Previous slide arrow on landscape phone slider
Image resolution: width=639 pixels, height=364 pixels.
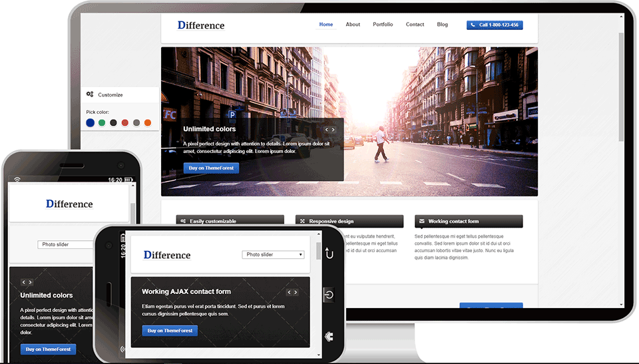289,292
